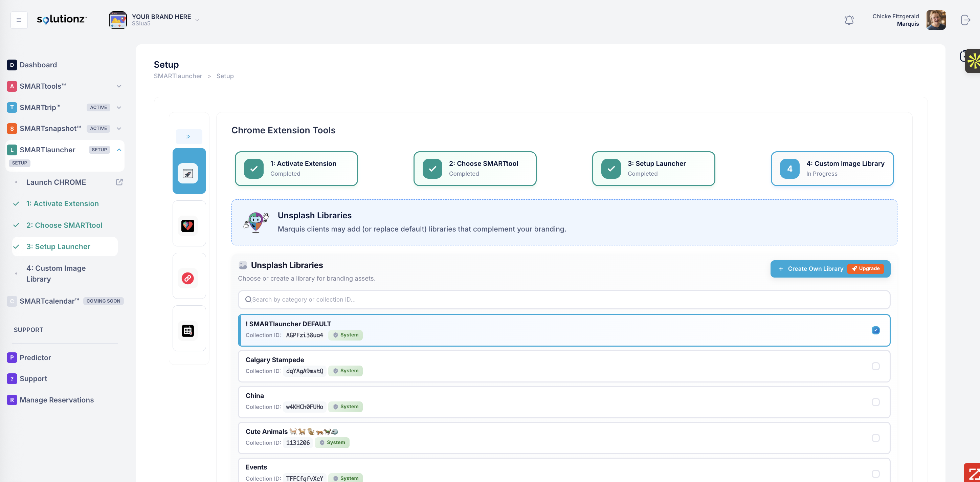
Task: Go to 2: Choose SMARTtool in sidebar
Action: pyautogui.click(x=64, y=225)
